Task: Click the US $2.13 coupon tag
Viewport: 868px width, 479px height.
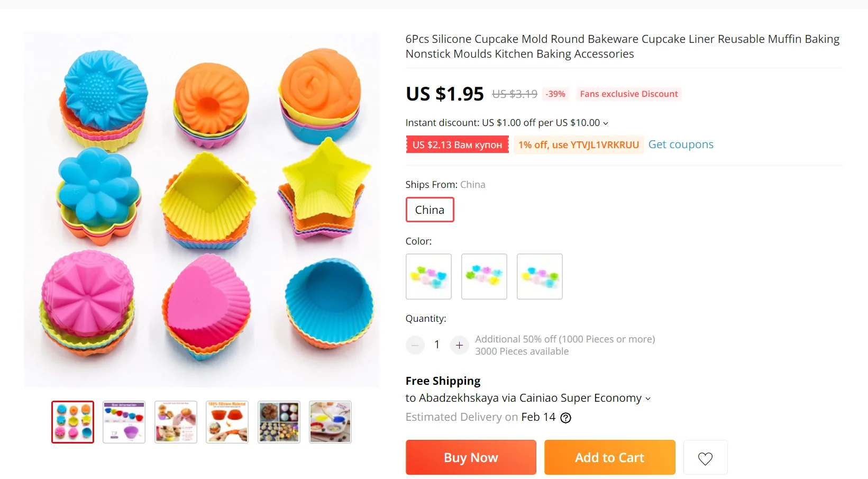Action: (x=457, y=145)
